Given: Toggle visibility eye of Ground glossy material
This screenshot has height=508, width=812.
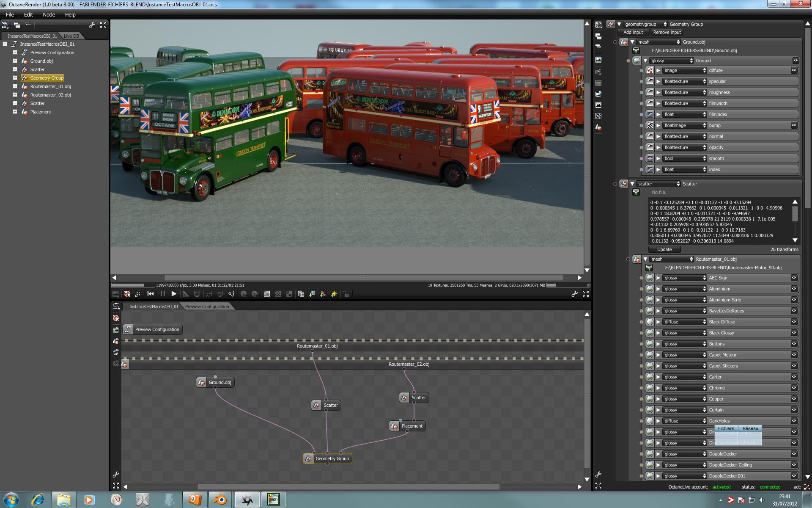Looking at the screenshot, I should (796, 61).
